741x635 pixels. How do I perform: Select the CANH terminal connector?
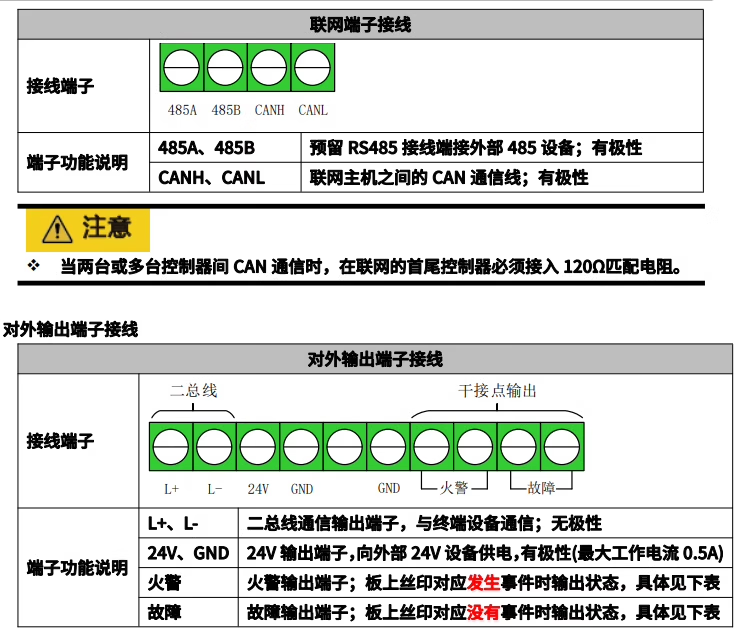[x=269, y=69]
